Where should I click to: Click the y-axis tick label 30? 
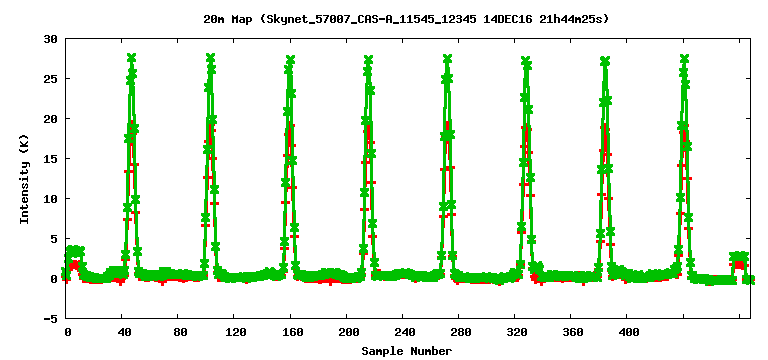click(x=50, y=39)
